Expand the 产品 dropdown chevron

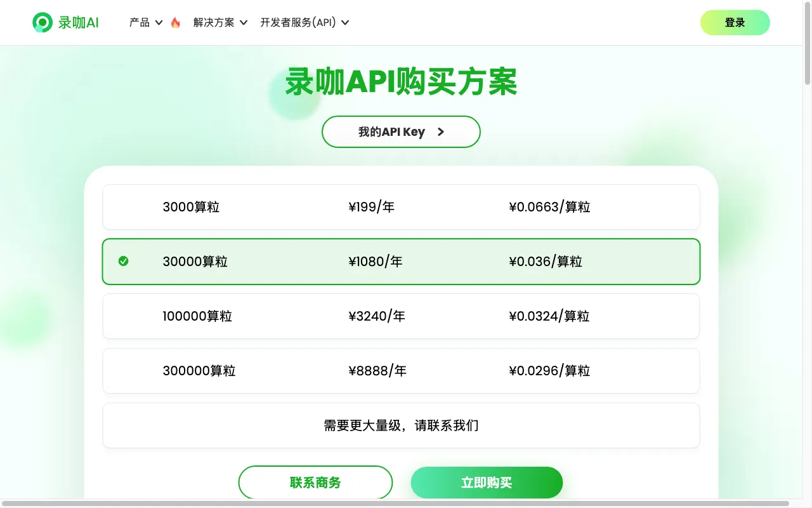point(159,23)
